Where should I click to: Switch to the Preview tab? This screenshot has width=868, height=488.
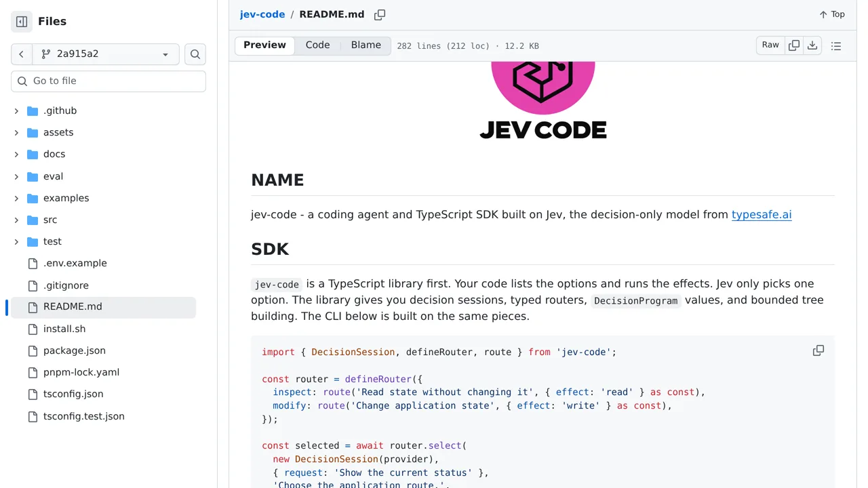[x=264, y=45]
